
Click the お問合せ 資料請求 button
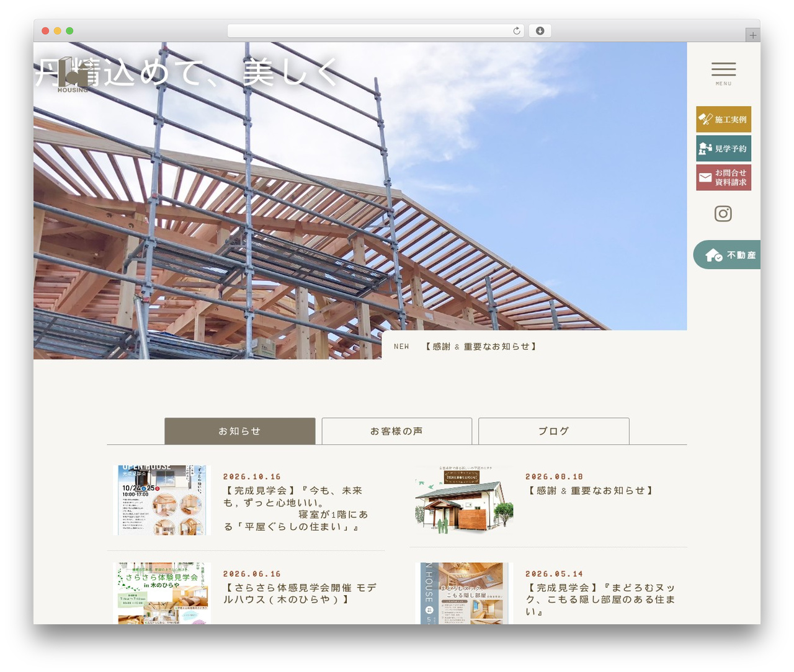[x=723, y=177]
